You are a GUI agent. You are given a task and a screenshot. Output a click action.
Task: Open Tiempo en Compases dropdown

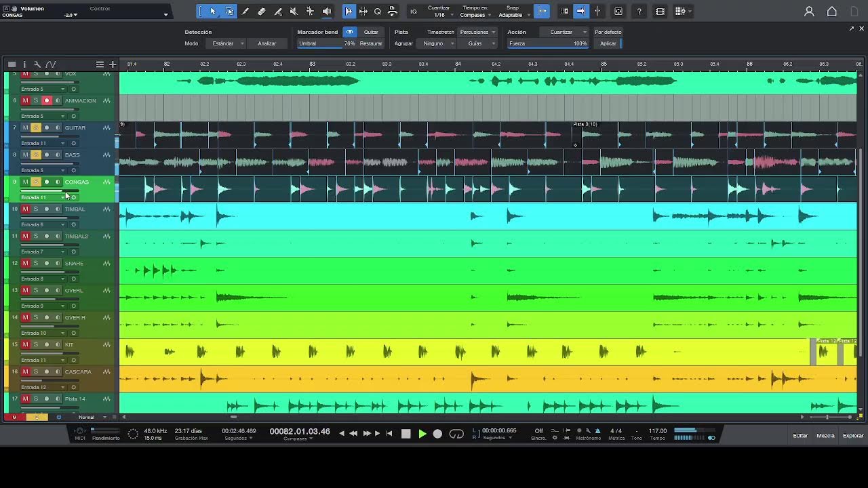[475, 15]
